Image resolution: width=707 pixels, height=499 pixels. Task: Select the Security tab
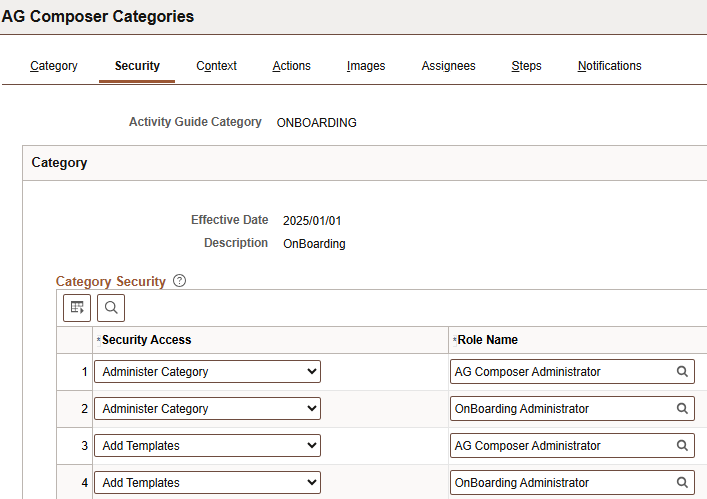click(137, 66)
